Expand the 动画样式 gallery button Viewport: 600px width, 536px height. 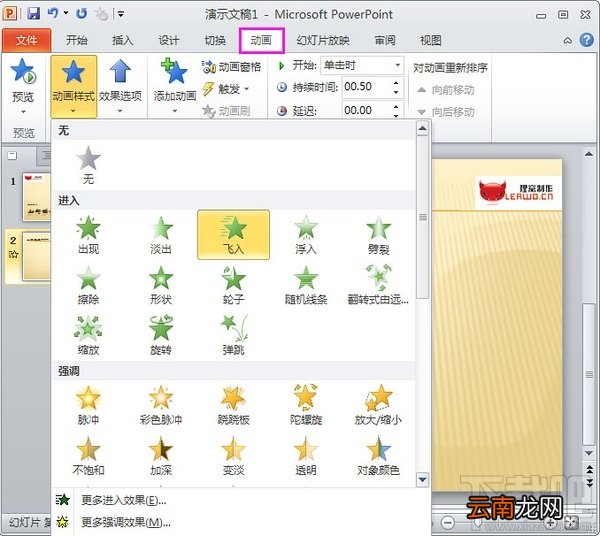tap(73, 87)
